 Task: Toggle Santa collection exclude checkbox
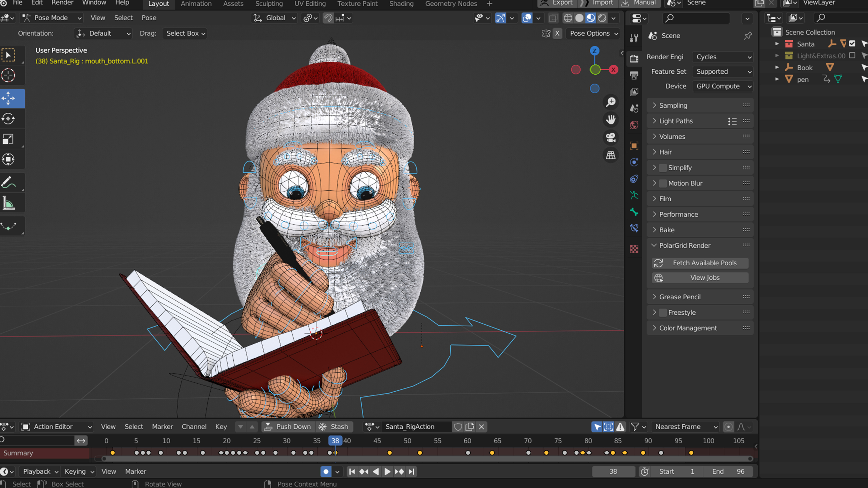[852, 44]
